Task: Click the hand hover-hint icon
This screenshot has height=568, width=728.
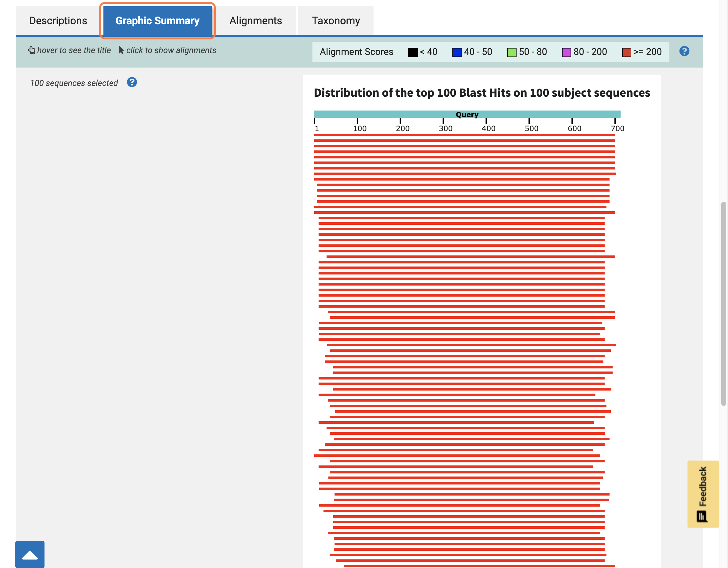Action: [31, 50]
